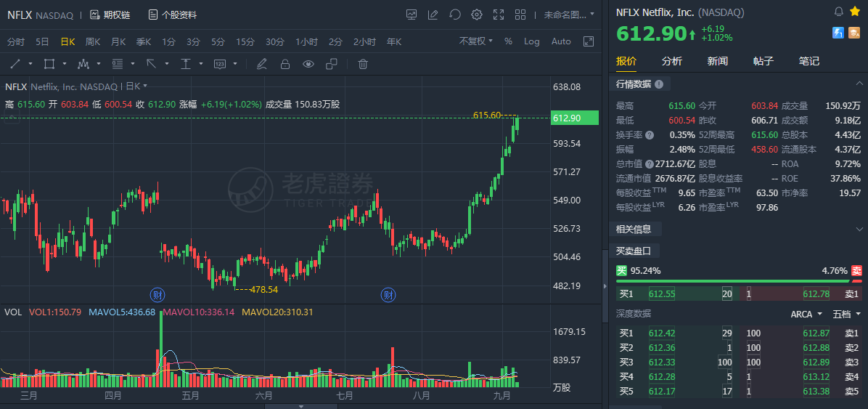Viewport: 868px width, 409px height.
Task: Click the expand chart icon beside Auto
Action: 589,41
